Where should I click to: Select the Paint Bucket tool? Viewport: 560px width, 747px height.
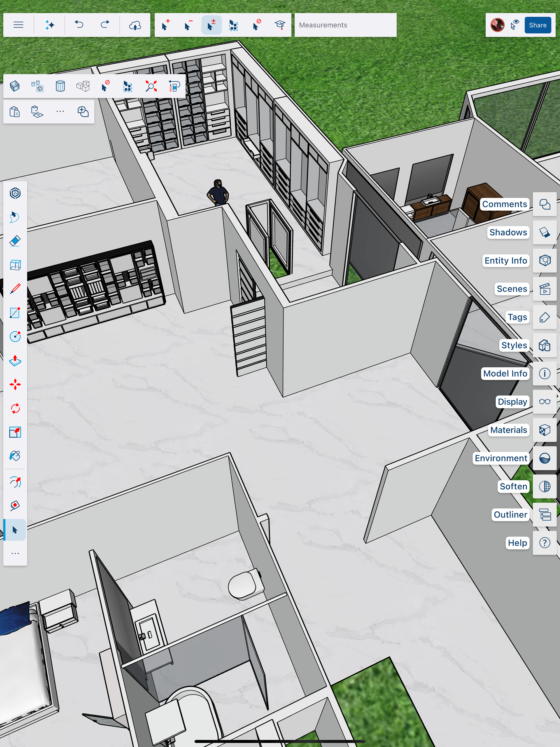click(15, 456)
